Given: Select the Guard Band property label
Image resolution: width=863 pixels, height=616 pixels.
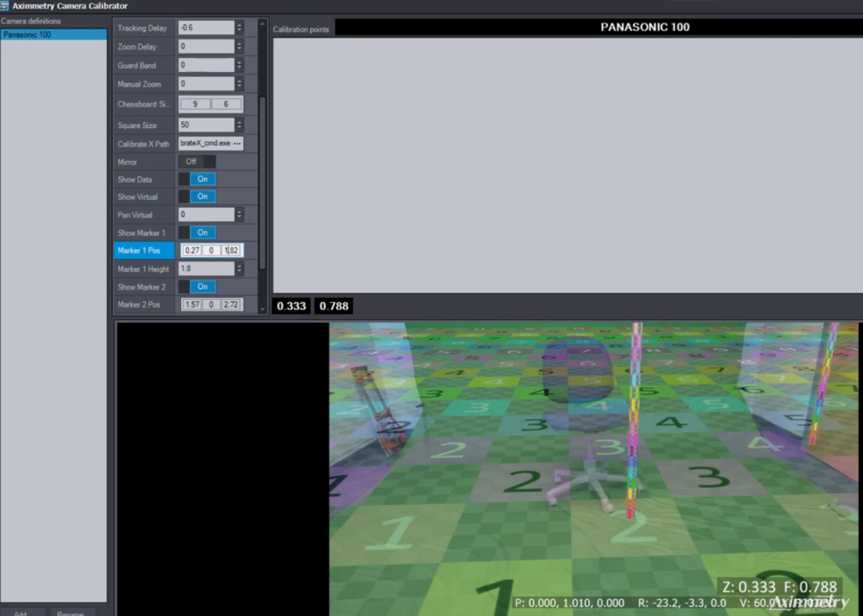Looking at the screenshot, I should coord(137,65).
